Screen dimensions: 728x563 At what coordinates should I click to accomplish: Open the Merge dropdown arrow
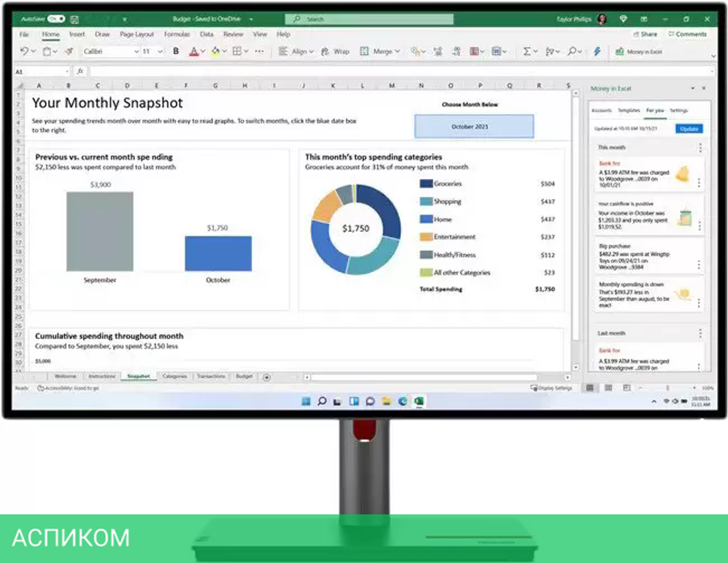397,52
